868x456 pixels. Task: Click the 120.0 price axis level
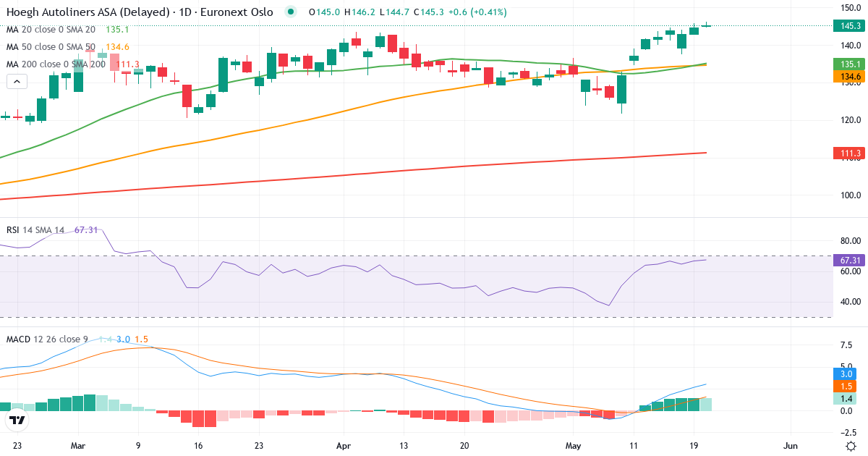tap(851, 120)
